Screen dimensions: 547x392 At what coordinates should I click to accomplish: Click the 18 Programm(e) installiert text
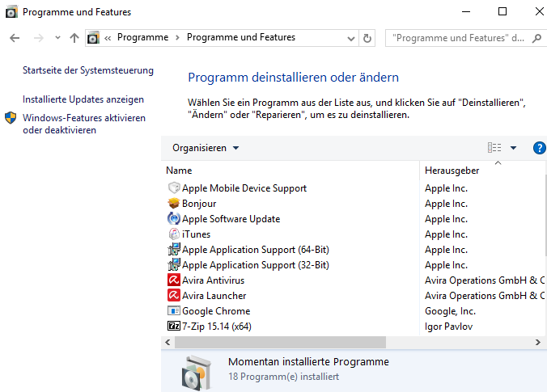point(284,377)
